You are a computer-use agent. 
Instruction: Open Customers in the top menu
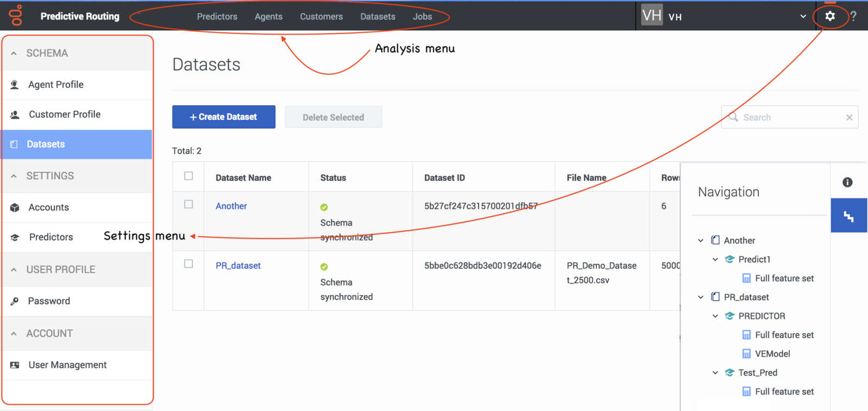(321, 16)
